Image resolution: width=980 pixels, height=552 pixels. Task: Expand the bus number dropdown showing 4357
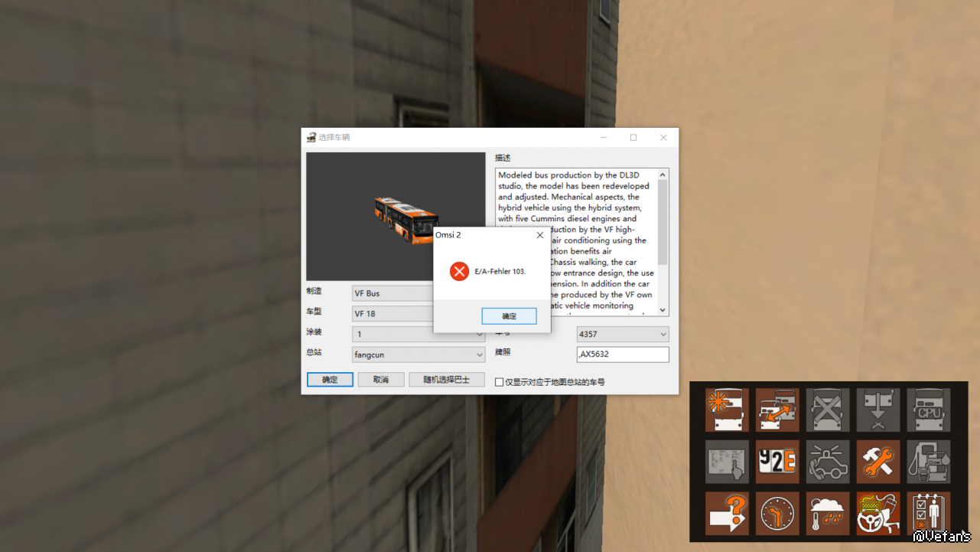point(663,335)
